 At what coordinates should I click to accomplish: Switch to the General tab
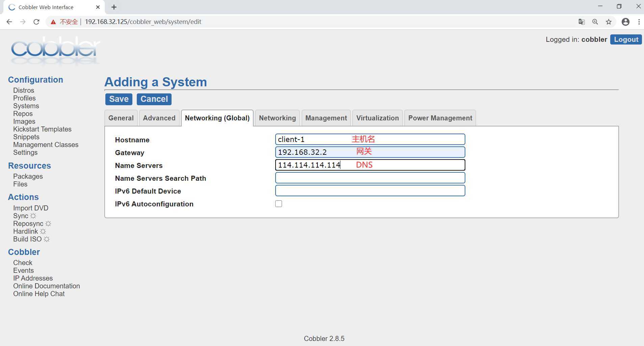(x=121, y=118)
